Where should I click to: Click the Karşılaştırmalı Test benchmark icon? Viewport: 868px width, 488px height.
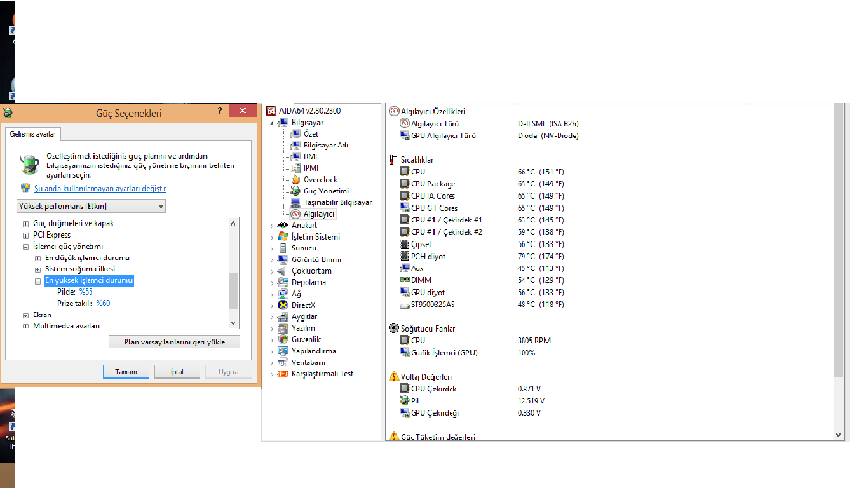pyautogui.click(x=283, y=374)
